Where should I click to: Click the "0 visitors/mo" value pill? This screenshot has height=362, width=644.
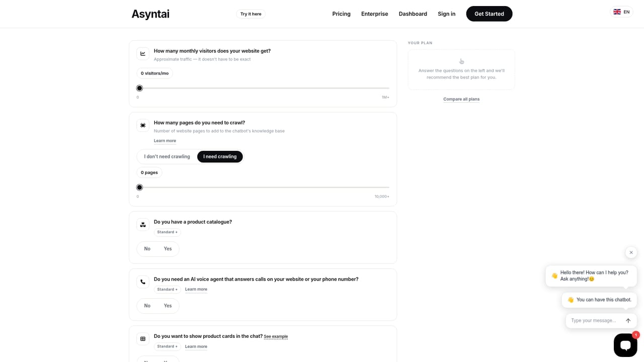pyautogui.click(x=155, y=73)
